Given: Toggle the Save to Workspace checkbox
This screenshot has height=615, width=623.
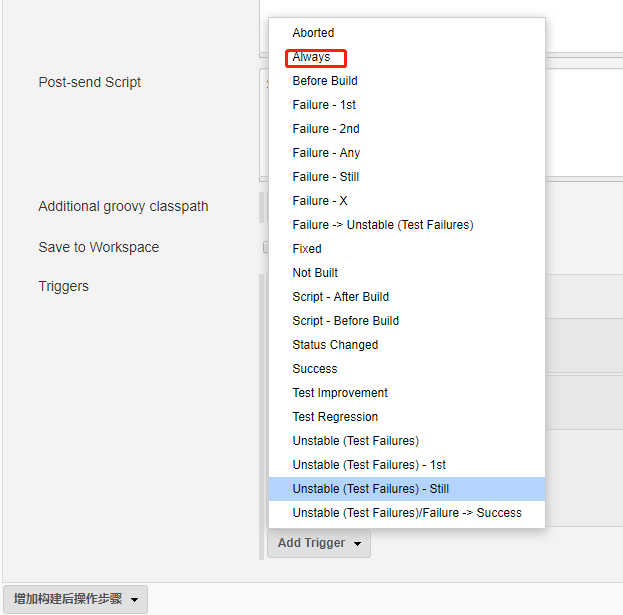Looking at the screenshot, I should (x=266, y=247).
